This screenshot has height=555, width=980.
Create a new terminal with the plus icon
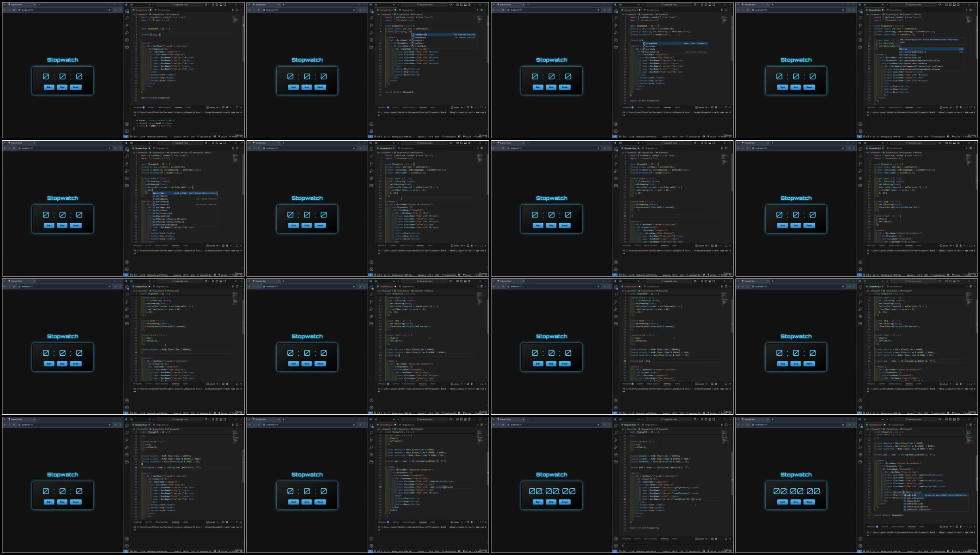(217, 108)
